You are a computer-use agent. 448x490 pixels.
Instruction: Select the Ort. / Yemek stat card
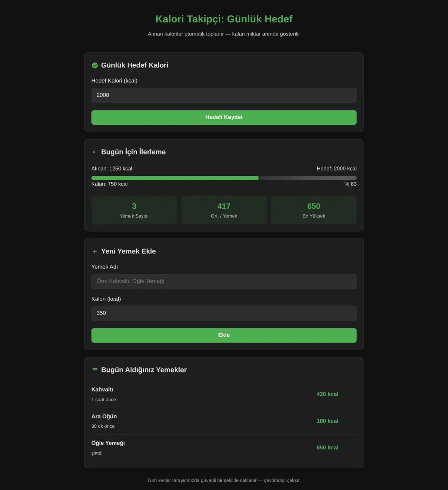coord(224,210)
